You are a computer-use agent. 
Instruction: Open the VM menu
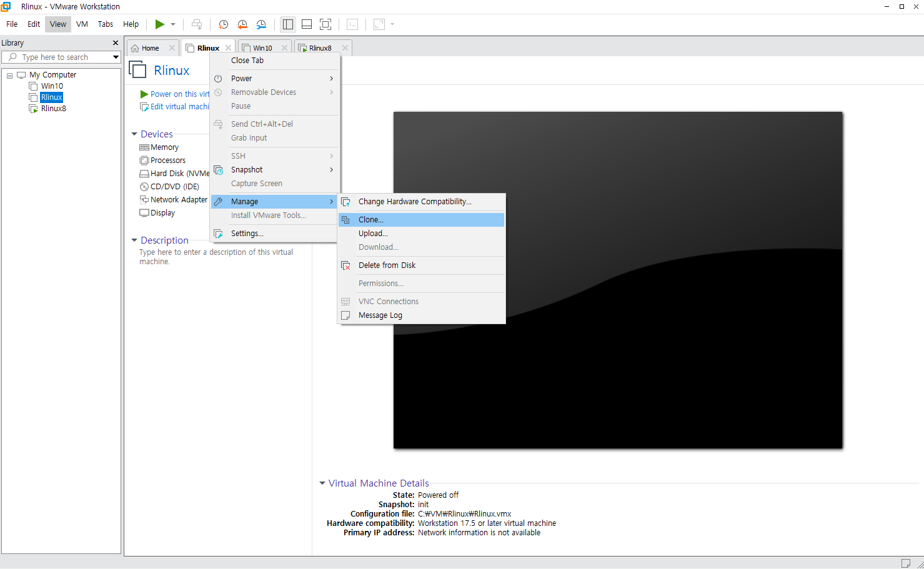[82, 24]
